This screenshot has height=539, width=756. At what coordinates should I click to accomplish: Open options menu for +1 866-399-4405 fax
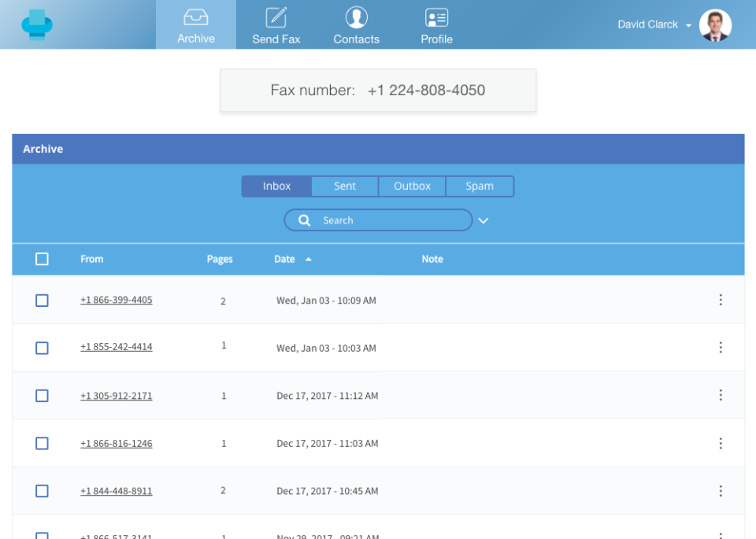pos(720,300)
